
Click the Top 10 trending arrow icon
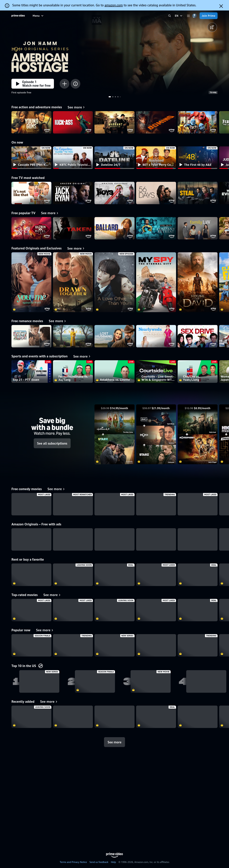tap(40, 666)
